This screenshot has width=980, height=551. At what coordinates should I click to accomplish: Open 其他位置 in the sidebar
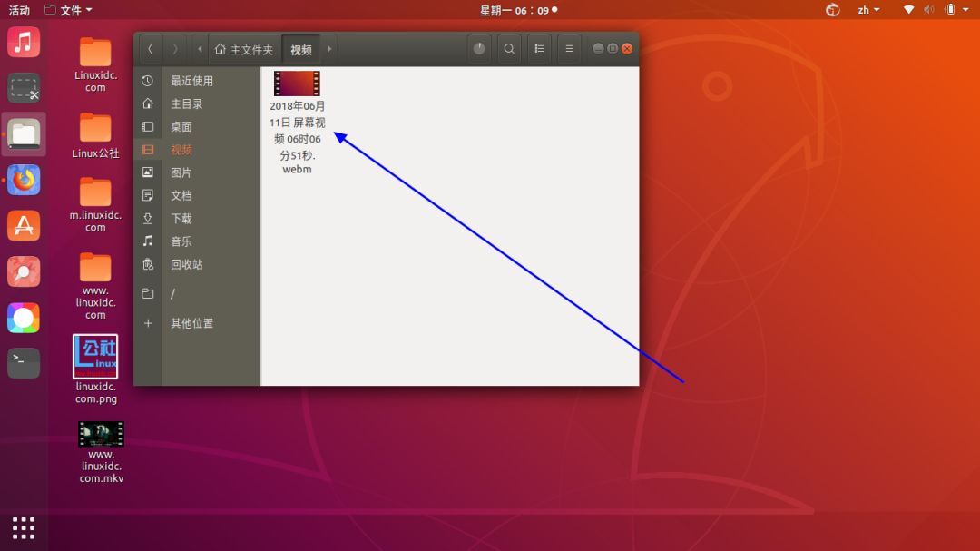pos(191,323)
